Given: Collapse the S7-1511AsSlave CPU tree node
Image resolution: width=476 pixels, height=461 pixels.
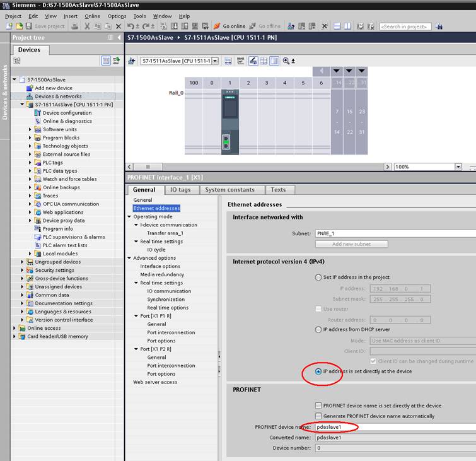Looking at the screenshot, I should pyautogui.click(x=22, y=105).
